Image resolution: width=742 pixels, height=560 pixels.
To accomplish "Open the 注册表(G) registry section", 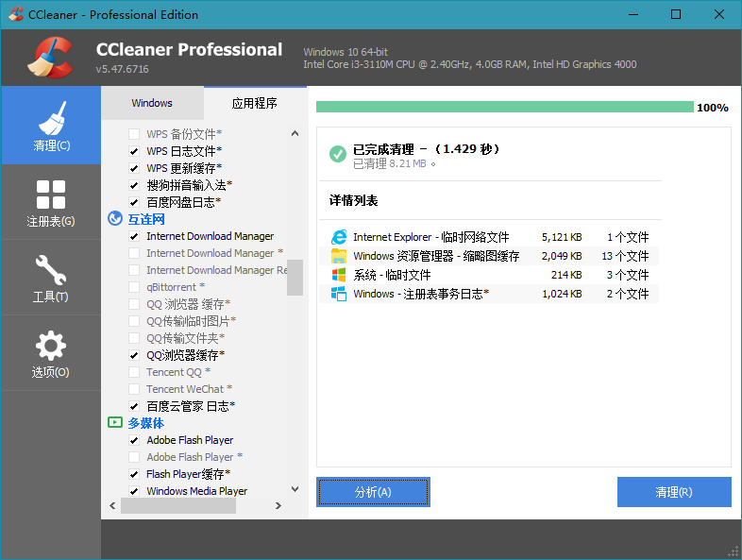I will tap(51, 202).
